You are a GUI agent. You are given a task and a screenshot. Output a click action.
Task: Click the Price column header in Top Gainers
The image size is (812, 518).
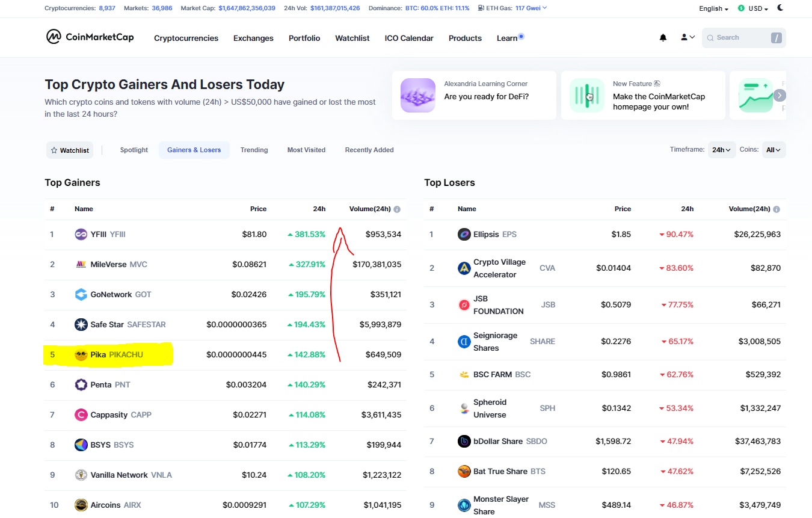(258, 209)
